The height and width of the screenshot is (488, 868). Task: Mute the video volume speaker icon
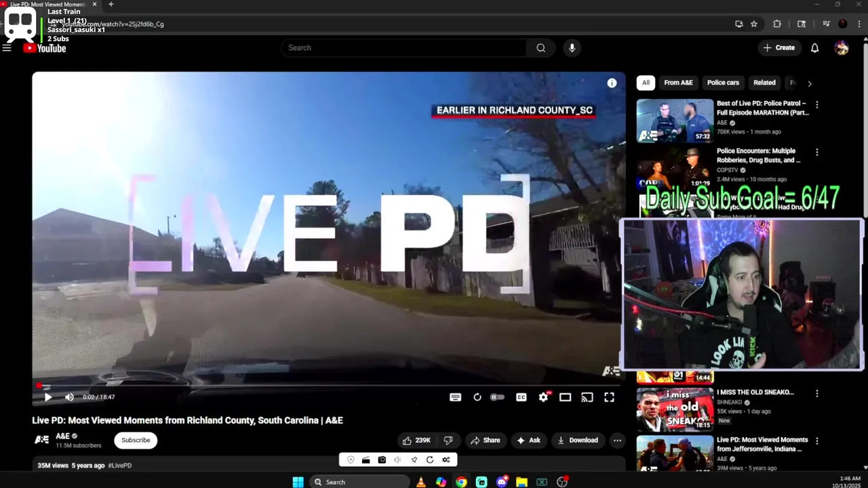click(69, 397)
